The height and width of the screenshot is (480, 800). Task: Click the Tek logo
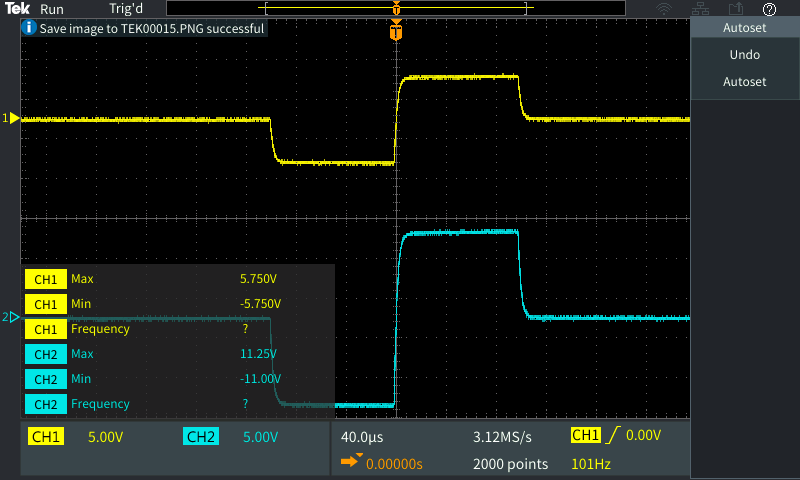tap(17, 8)
